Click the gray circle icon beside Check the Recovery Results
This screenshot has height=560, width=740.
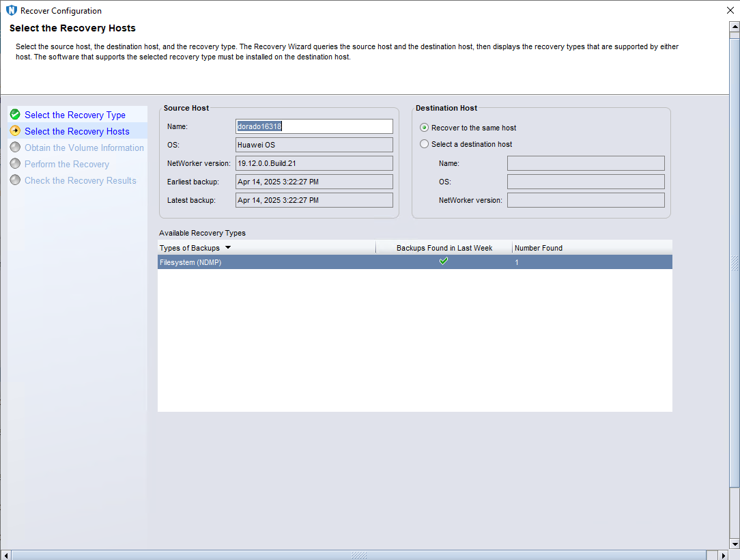click(x=15, y=180)
